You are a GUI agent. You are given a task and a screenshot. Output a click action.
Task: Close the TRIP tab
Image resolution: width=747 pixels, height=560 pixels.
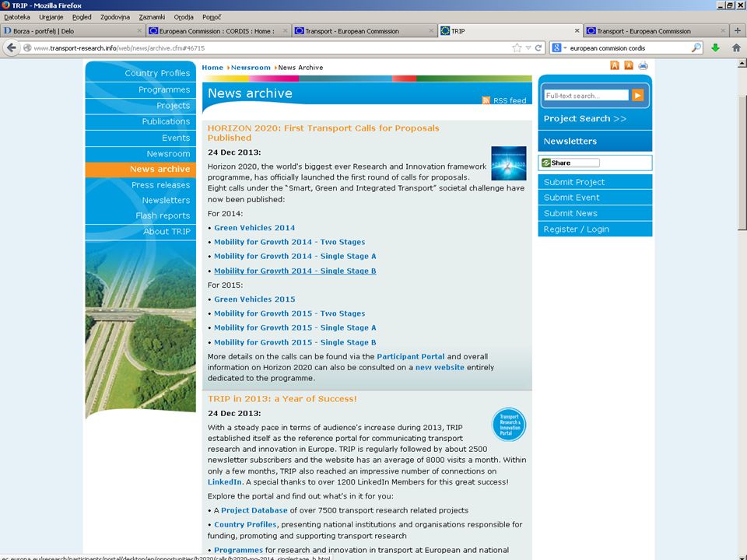coord(577,30)
